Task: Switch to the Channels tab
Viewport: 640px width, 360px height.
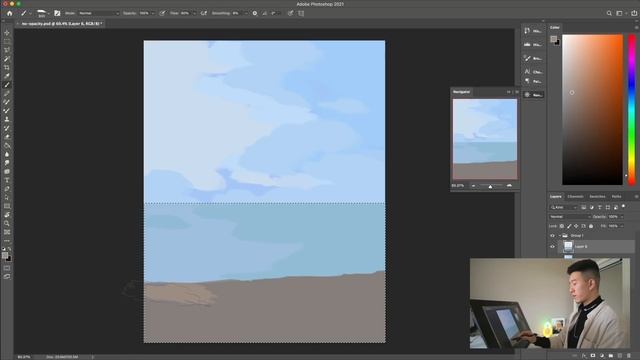Action: (575, 196)
